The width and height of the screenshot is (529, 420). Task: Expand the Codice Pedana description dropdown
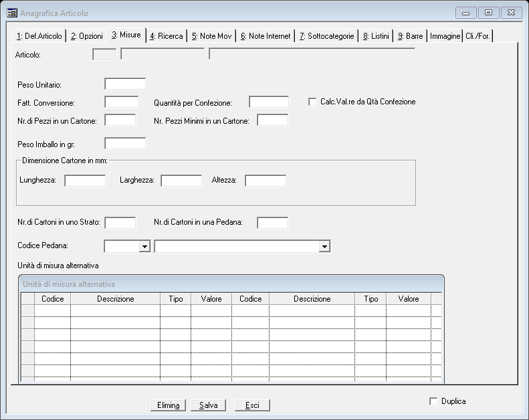point(324,247)
